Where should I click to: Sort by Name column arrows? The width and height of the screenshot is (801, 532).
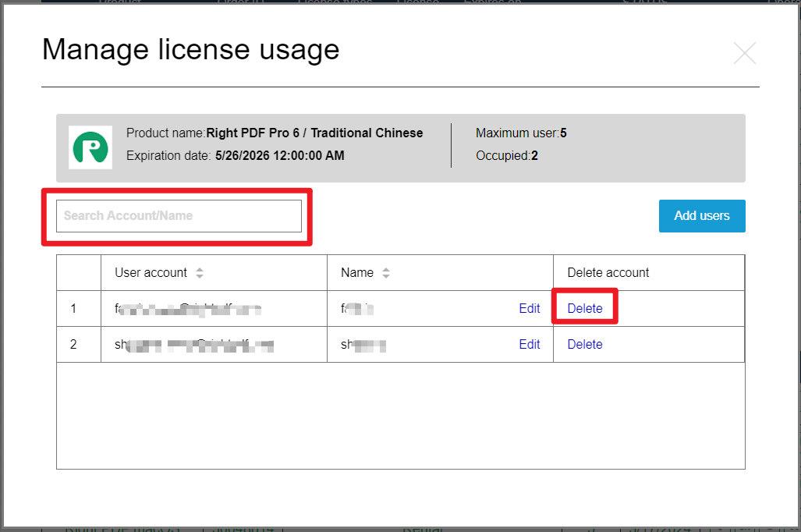tap(386, 273)
